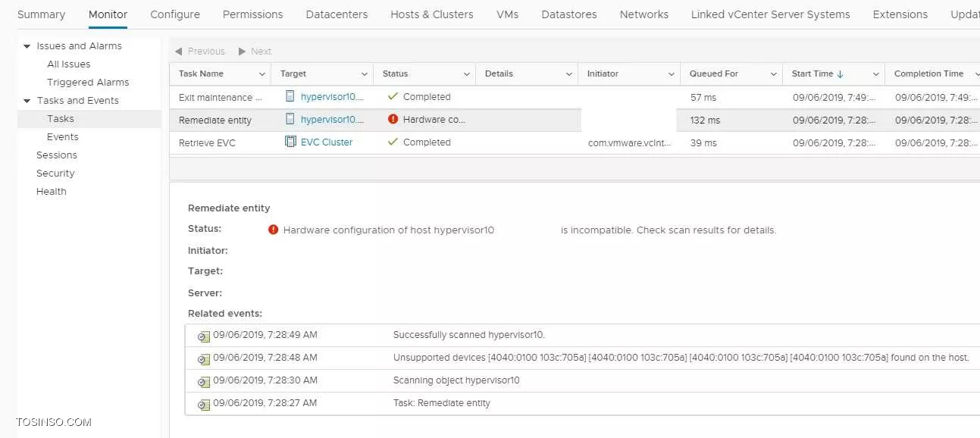Go to Previous page of tasks

(200, 52)
